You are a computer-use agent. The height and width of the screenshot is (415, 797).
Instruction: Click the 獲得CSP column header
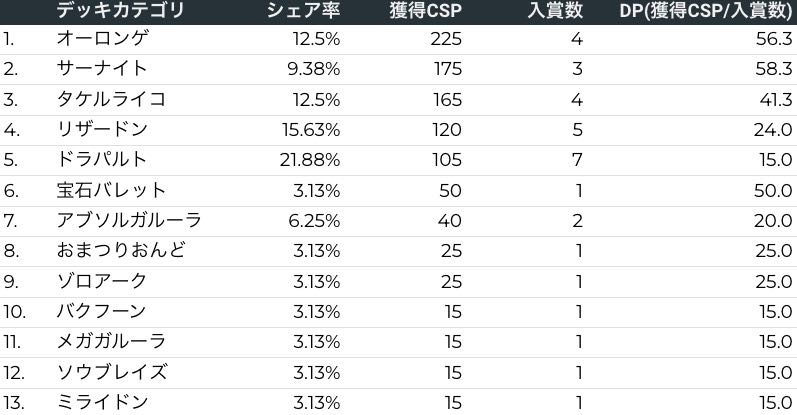tap(425, 12)
